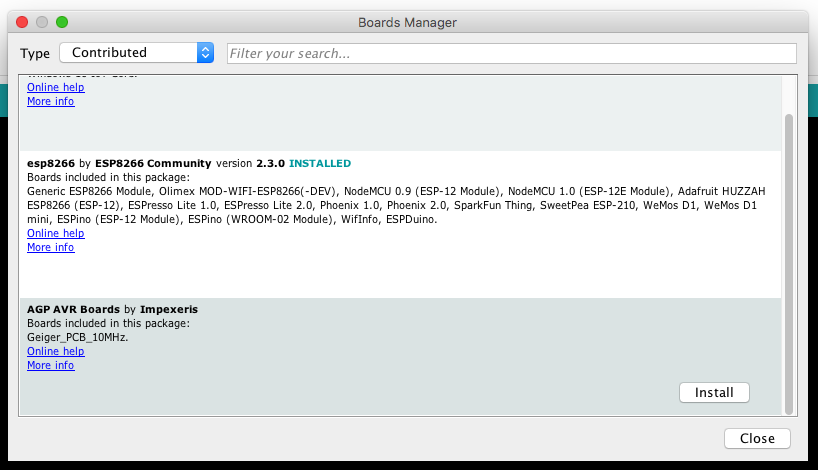Open Online help for esp8266 package
818x470 pixels.
pyautogui.click(x=56, y=233)
